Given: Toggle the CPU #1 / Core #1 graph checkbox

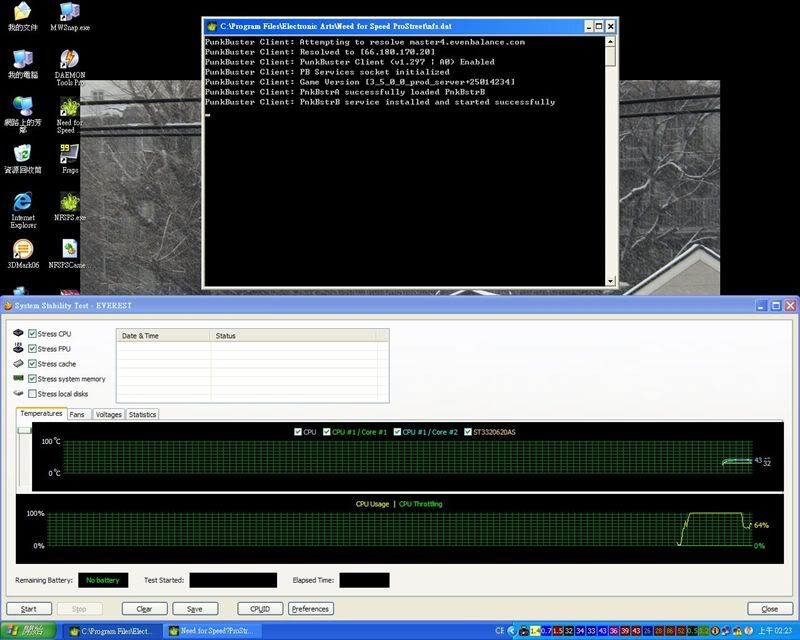Looking at the screenshot, I should pyautogui.click(x=326, y=432).
